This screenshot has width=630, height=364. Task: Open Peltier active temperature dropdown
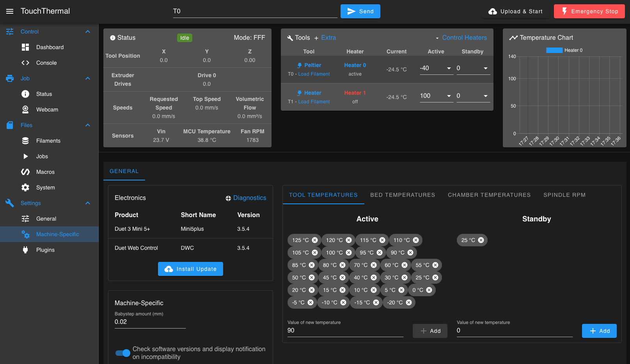tap(449, 68)
